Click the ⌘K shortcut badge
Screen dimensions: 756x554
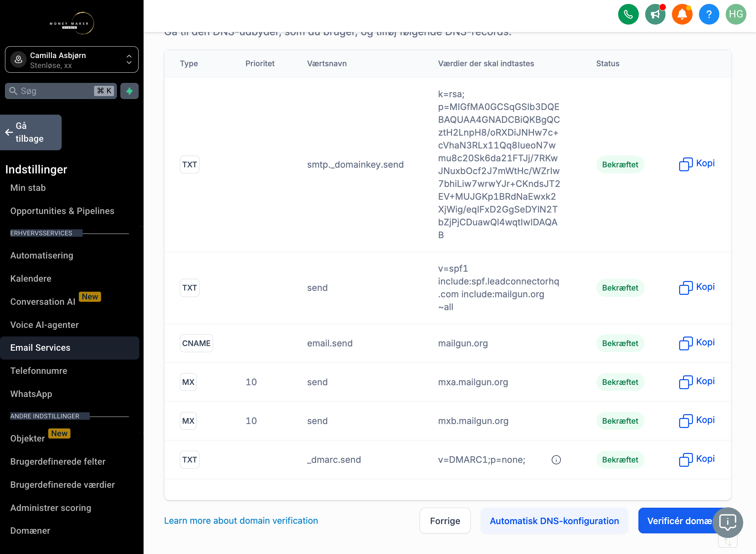point(104,91)
